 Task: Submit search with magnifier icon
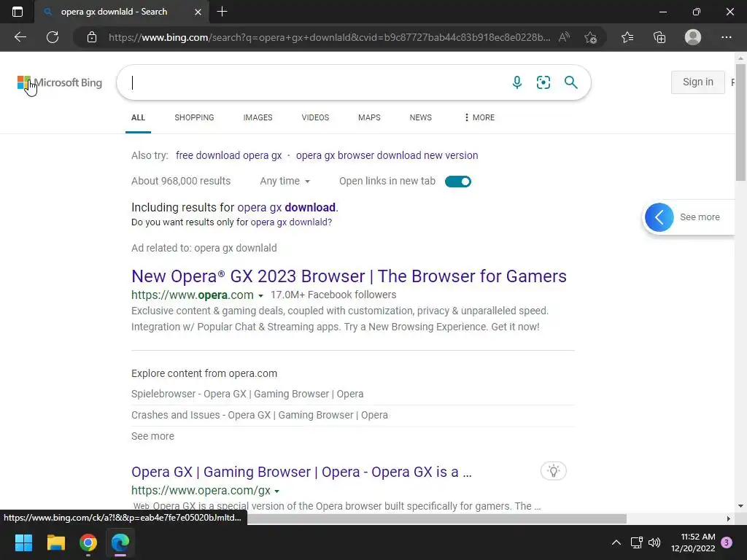click(x=570, y=82)
